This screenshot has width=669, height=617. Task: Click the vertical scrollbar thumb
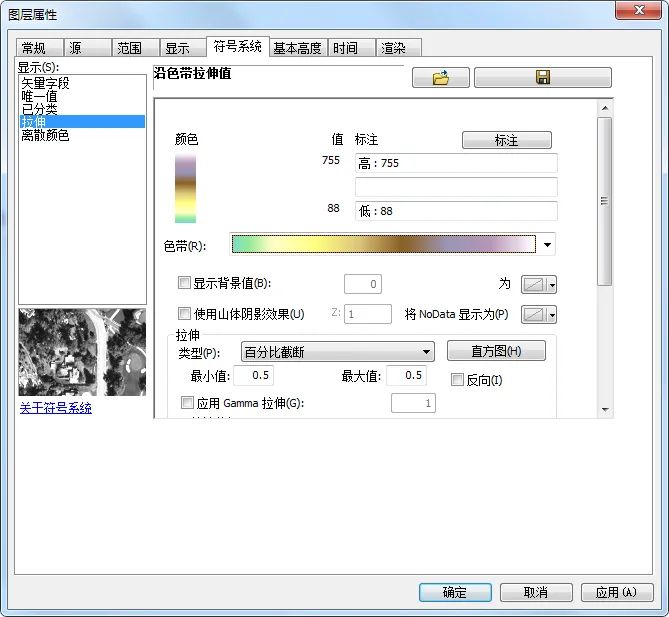tap(605, 201)
